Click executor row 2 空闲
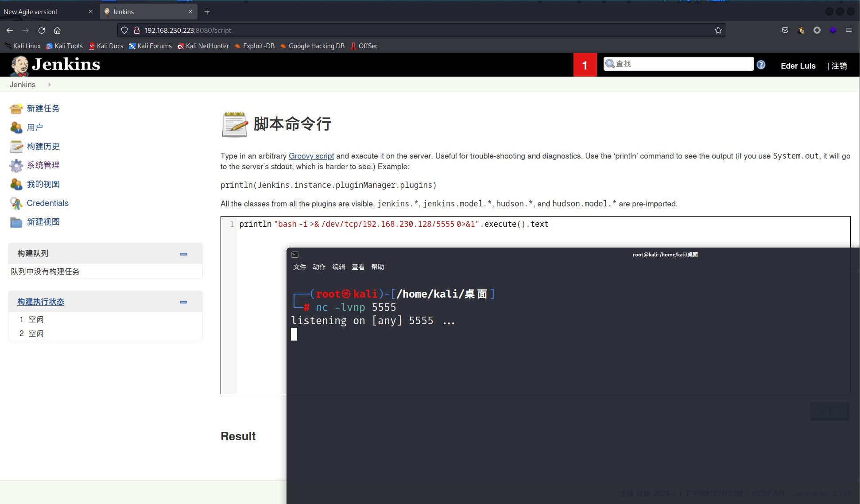The height and width of the screenshot is (504, 860). pos(105,333)
